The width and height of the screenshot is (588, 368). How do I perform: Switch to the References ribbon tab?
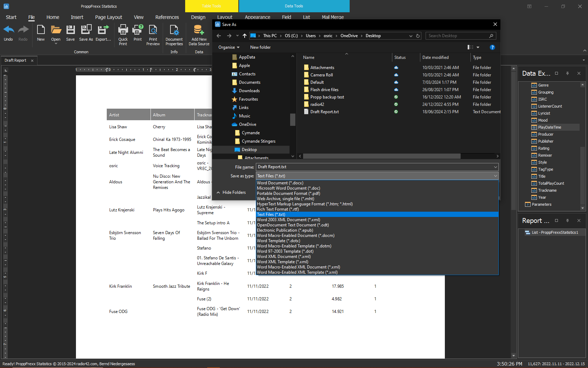click(x=167, y=17)
